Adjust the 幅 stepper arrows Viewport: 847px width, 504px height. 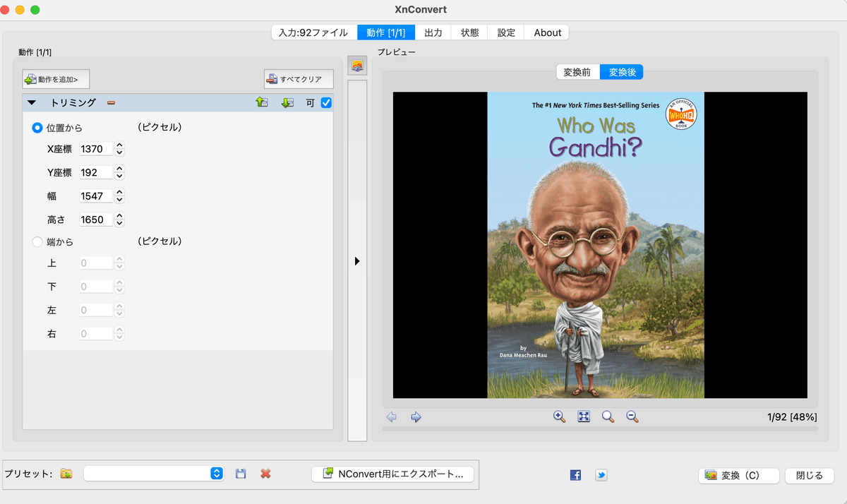tap(119, 196)
